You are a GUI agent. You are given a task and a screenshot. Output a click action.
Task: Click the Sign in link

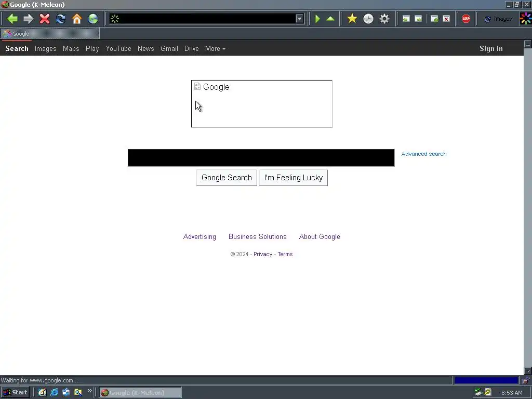click(x=491, y=48)
